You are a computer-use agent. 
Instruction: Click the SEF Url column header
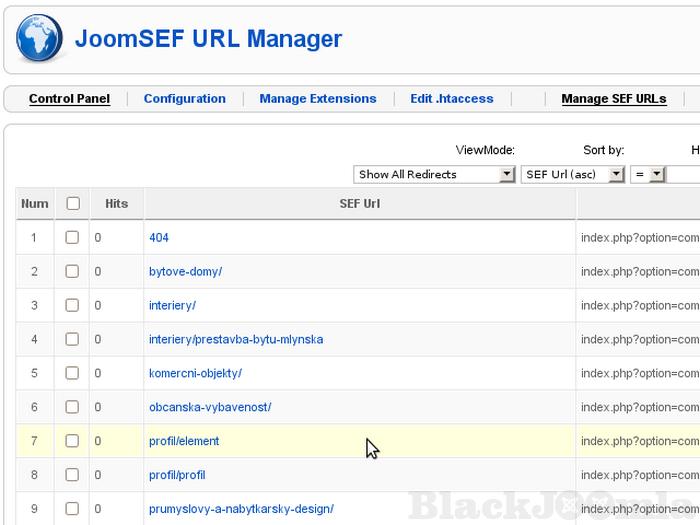coord(359,204)
